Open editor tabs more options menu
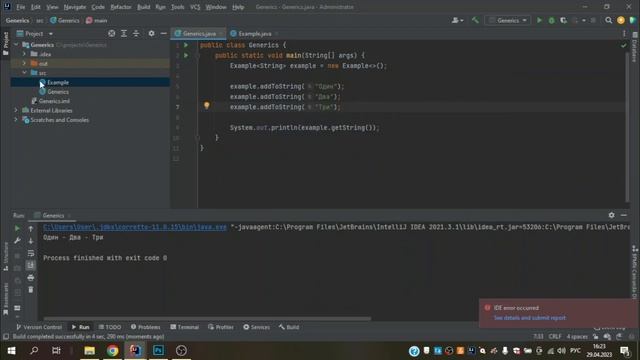The width and height of the screenshot is (640, 360). [624, 33]
